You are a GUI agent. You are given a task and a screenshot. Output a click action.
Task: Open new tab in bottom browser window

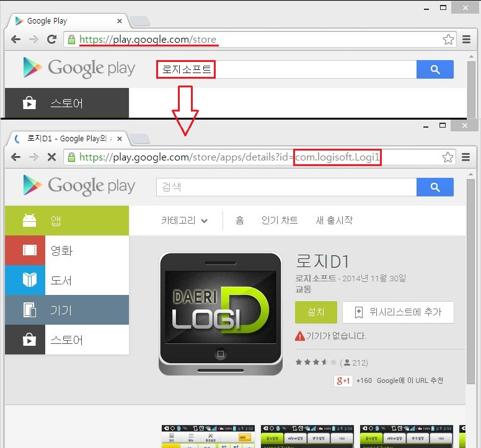point(140,139)
